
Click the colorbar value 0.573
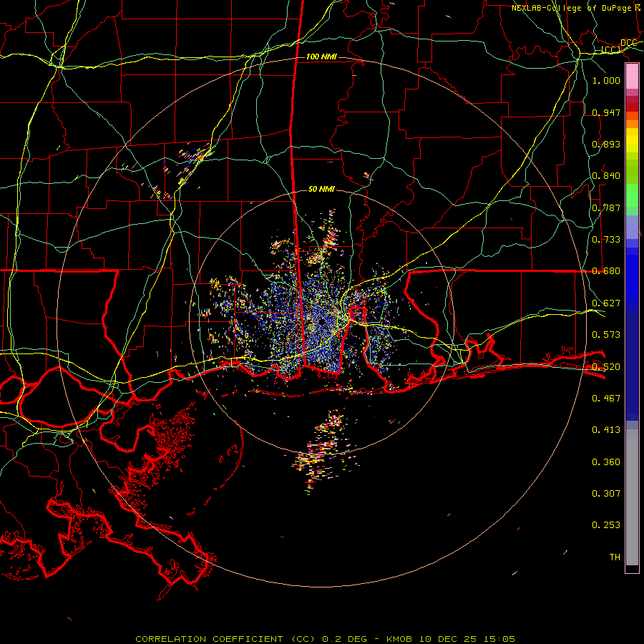click(x=606, y=335)
